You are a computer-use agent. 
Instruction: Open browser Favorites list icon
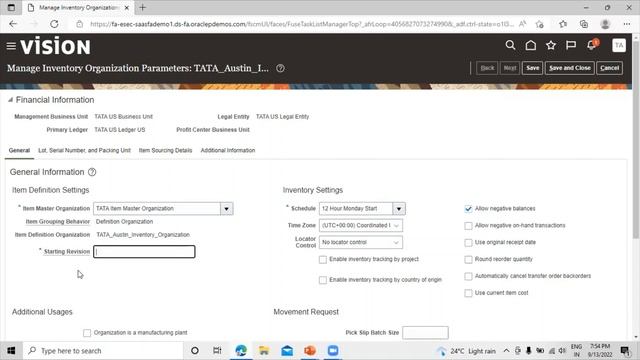(563, 24)
